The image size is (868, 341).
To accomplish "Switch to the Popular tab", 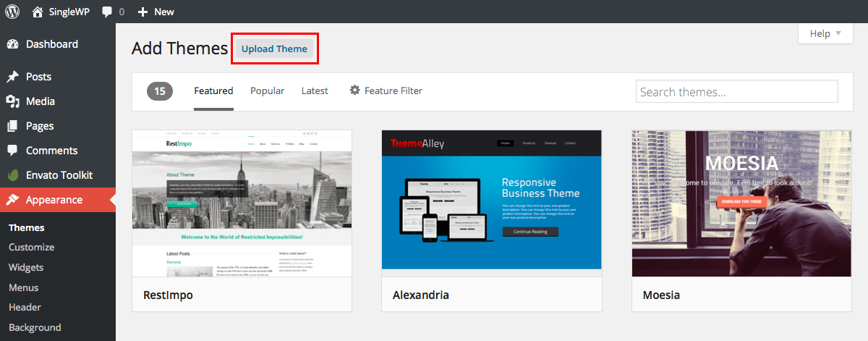I will pyautogui.click(x=267, y=90).
